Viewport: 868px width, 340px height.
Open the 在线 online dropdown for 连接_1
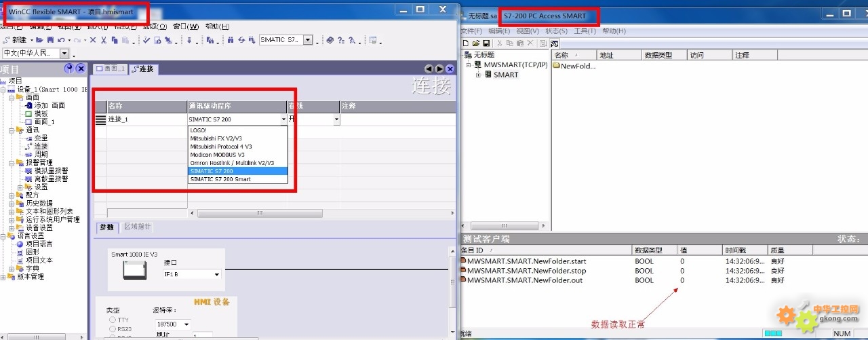click(x=336, y=119)
